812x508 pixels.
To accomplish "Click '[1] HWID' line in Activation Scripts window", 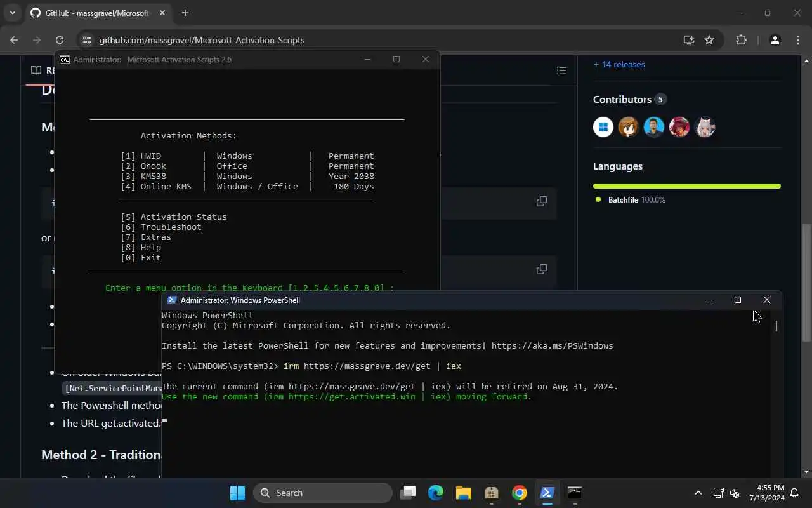I will click(x=247, y=156).
